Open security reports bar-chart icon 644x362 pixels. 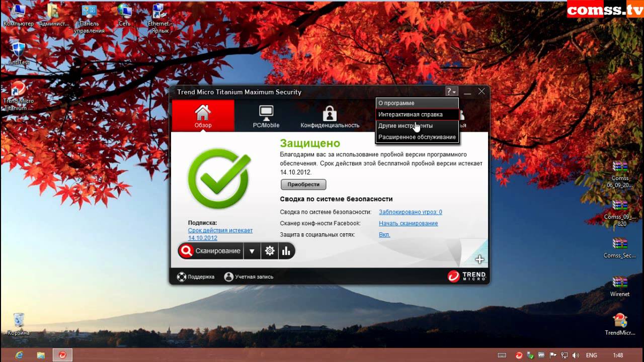(x=286, y=251)
